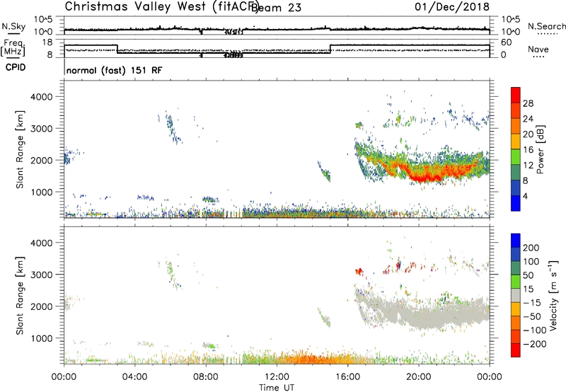
Task: Click the "-100" Velocity colorbar tick label
Action: click(534, 330)
